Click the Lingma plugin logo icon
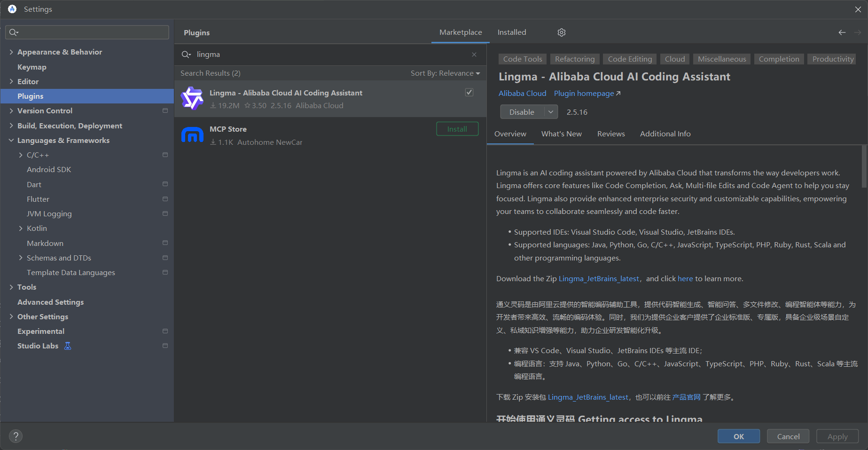Screen dimensions: 868x450 coord(192,99)
